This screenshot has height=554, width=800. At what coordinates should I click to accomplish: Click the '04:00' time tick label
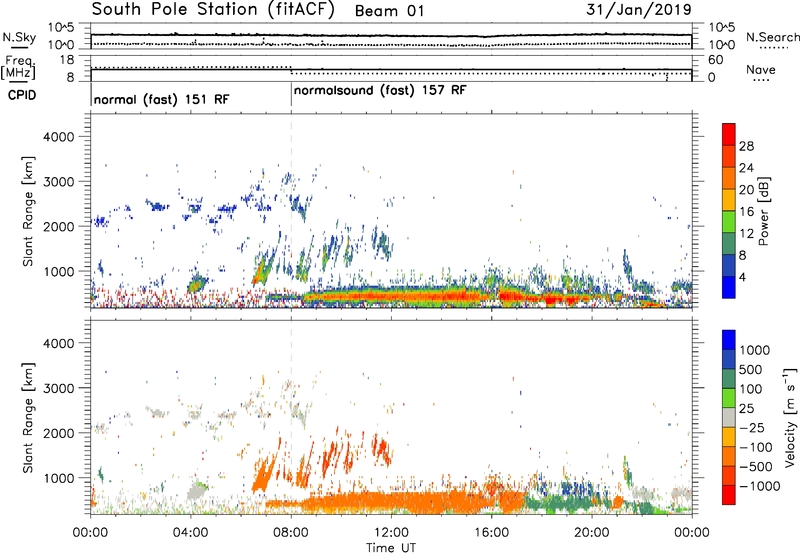point(191,533)
